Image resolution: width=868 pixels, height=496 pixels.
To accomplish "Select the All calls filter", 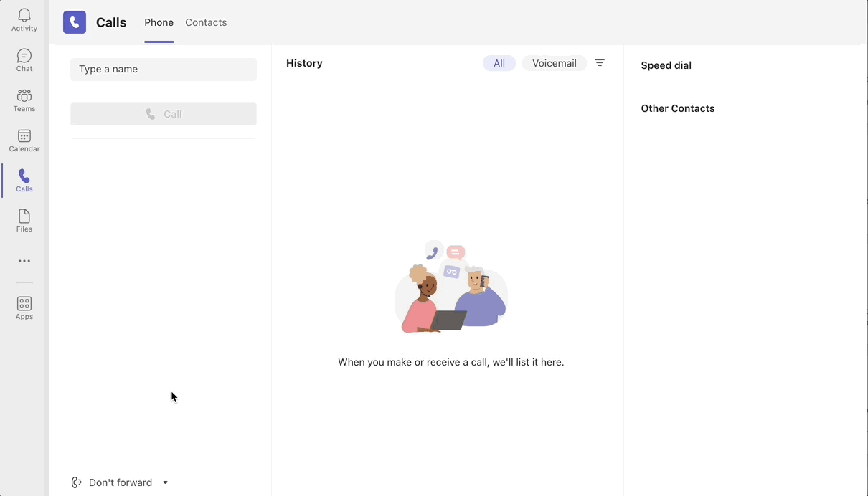I will (x=499, y=63).
